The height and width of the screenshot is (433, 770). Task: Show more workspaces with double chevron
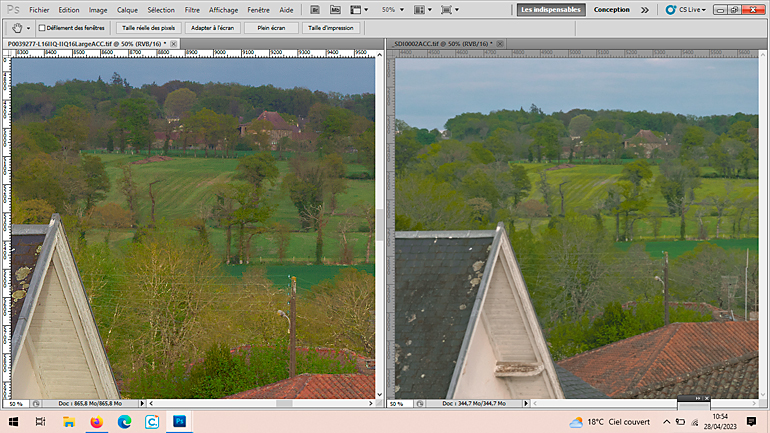coord(645,10)
